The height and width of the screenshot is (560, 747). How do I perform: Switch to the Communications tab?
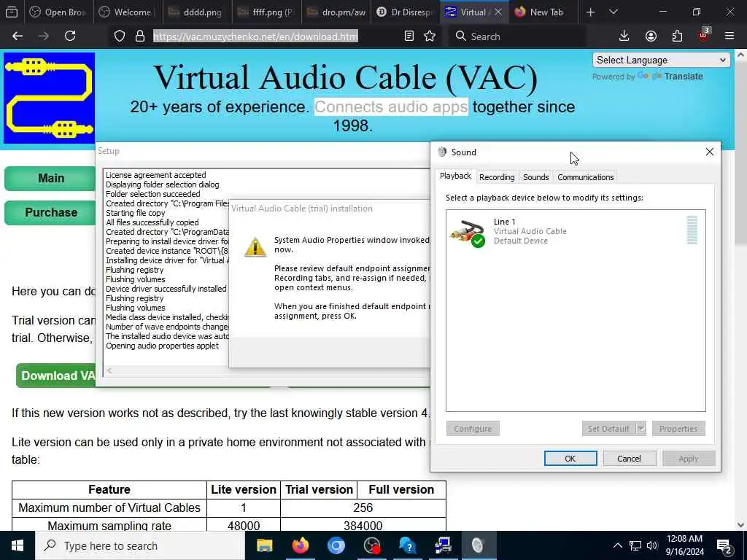586,177
